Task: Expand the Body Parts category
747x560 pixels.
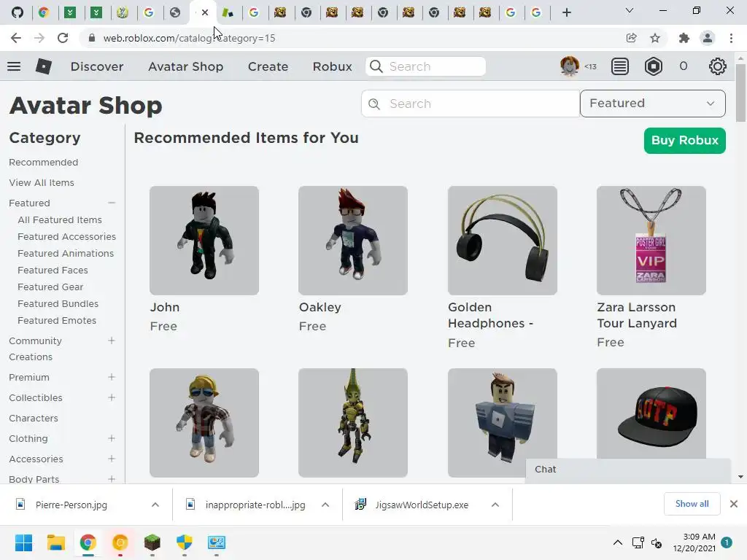Action: [x=112, y=479]
